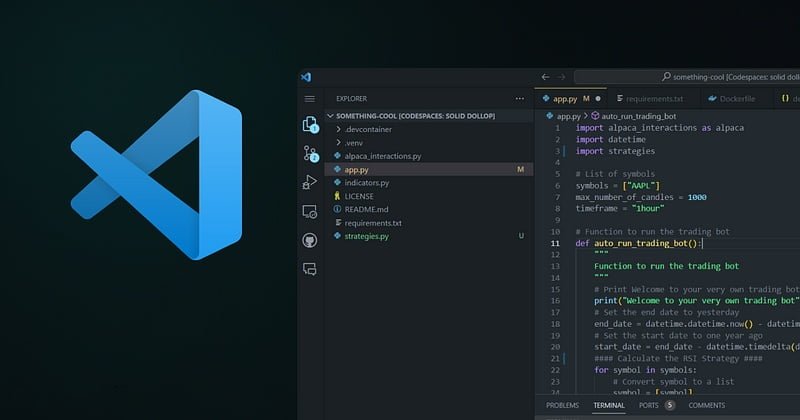The image size is (800, 420).
Task: Click the M status badge beside app.py
Action: tap(520, 169)
